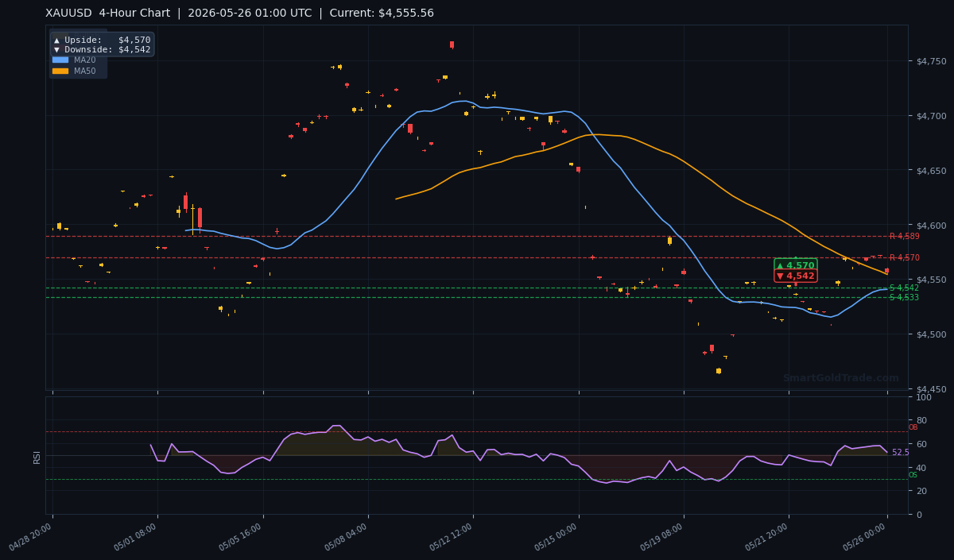Click the R 4,570 resistance label

905,257
